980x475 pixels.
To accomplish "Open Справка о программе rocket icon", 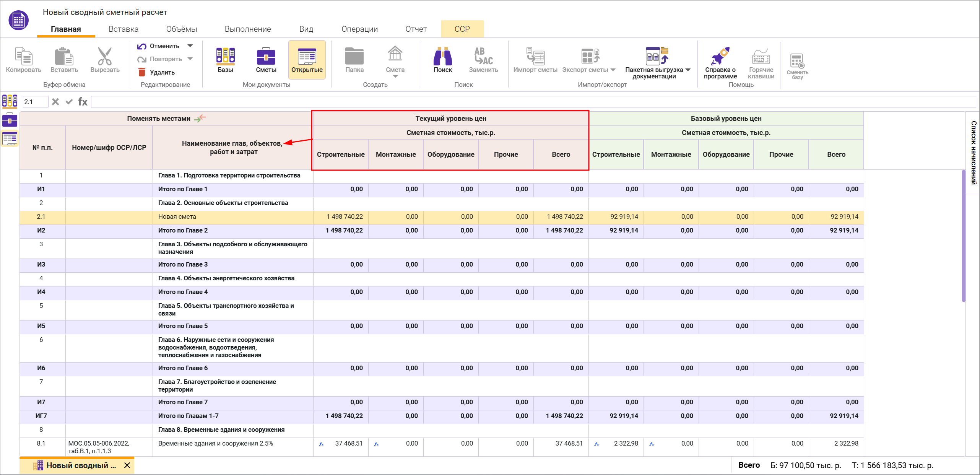I will coord(720,57).
